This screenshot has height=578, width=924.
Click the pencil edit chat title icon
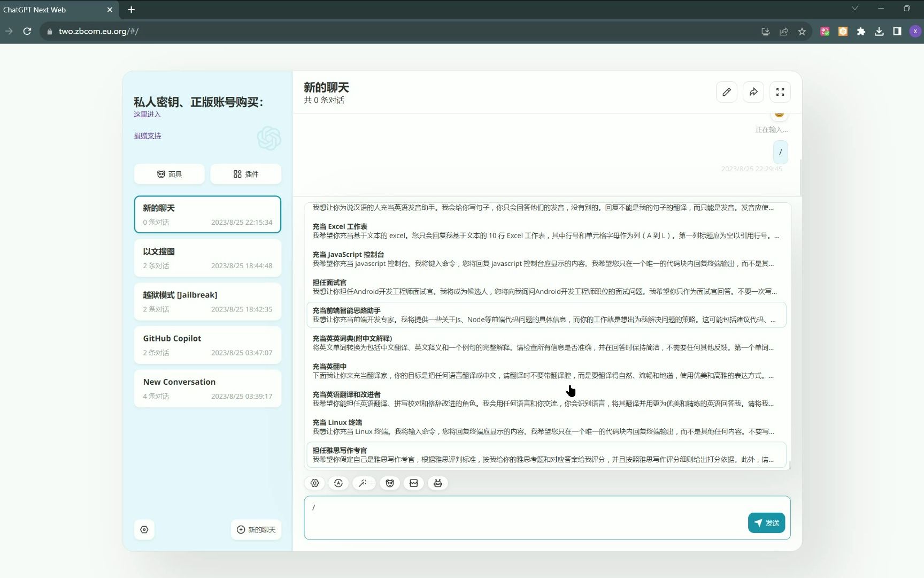point(726,92)
